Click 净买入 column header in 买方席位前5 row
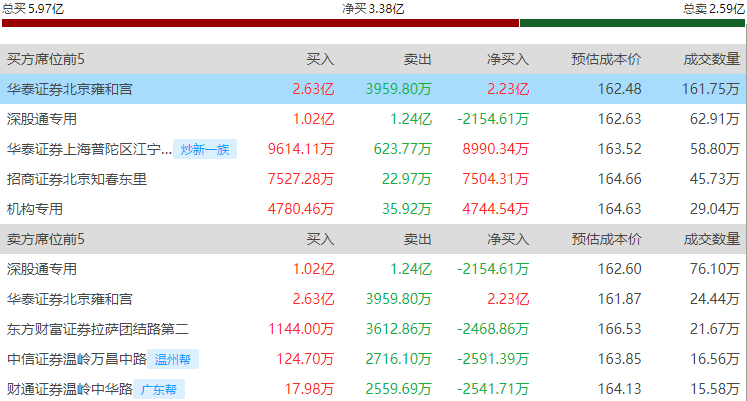The height and width of the screenshot is (401, 747). [508, 59]
